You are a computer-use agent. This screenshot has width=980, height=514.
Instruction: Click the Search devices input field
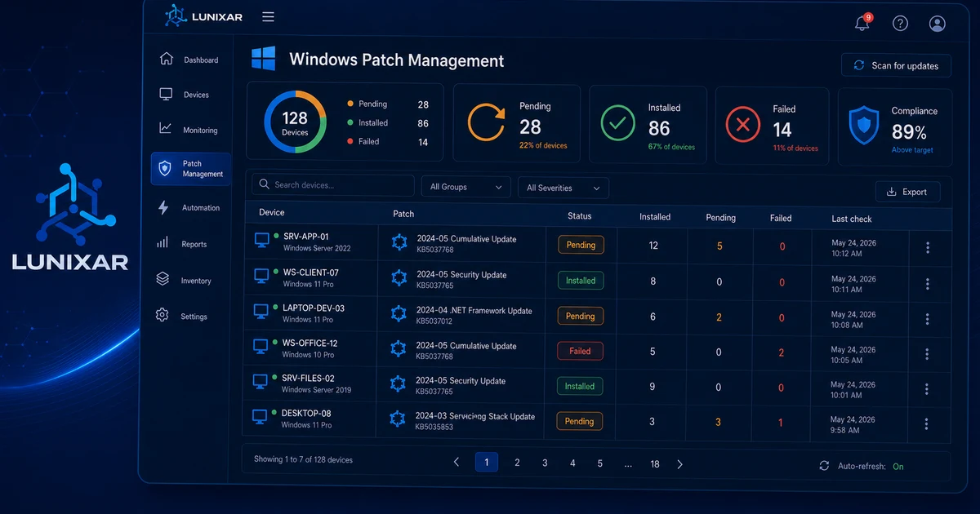point(332,185)
